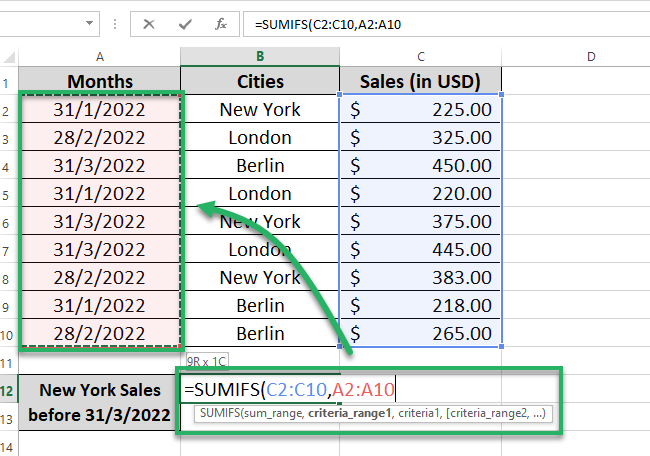Image resolution: width=650 pixels, height=456 pixels.
Task: Click [criteria_range2, ...] in the tooltip
Action: click(495, 413)
